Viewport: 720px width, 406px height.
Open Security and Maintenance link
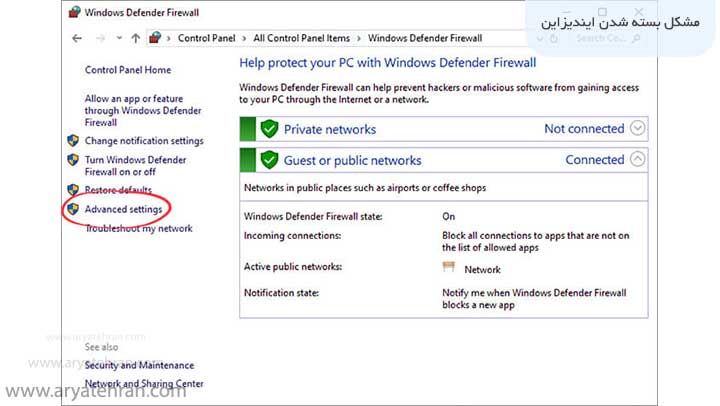point(139,365)
